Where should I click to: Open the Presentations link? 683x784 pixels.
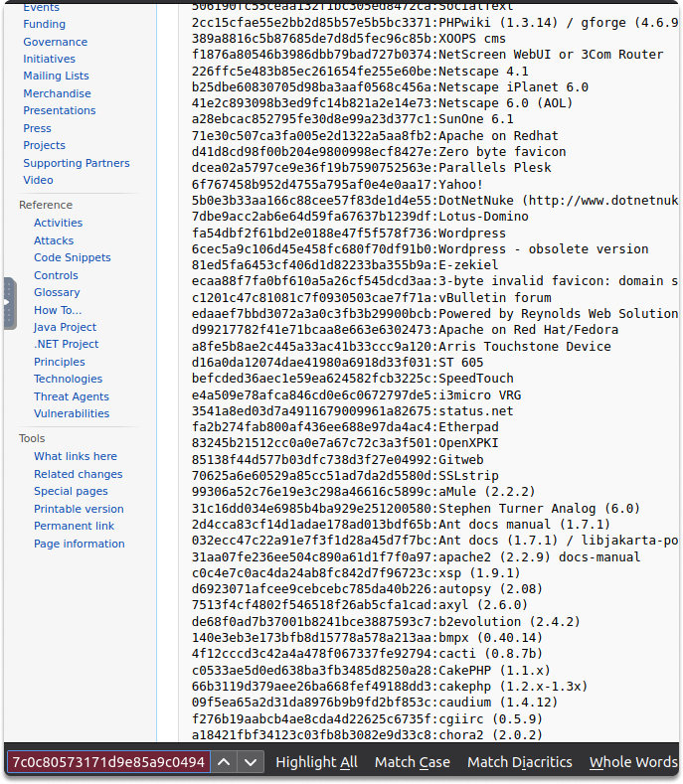pos(59,110)
